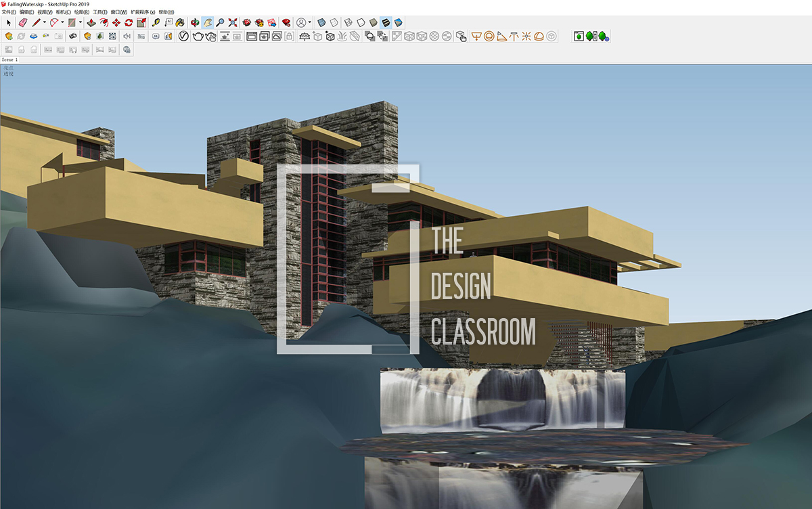
Task: Open the 工具(T) menu
Action: pyautogui.click(x=100, y=12)
